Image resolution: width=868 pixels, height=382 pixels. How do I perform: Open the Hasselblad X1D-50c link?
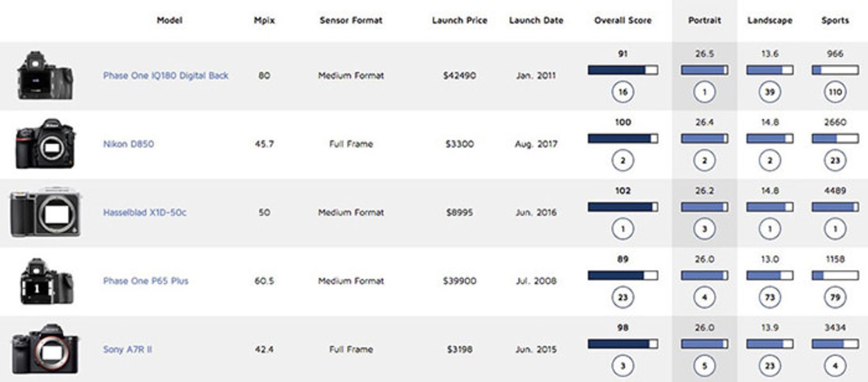pos(145,212)
